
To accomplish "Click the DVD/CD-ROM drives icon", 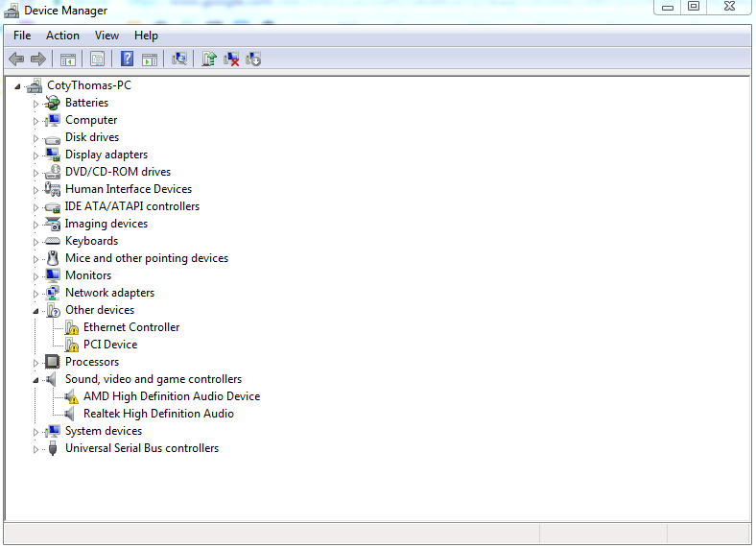I will pyautogui.click(x=52, y=172).
